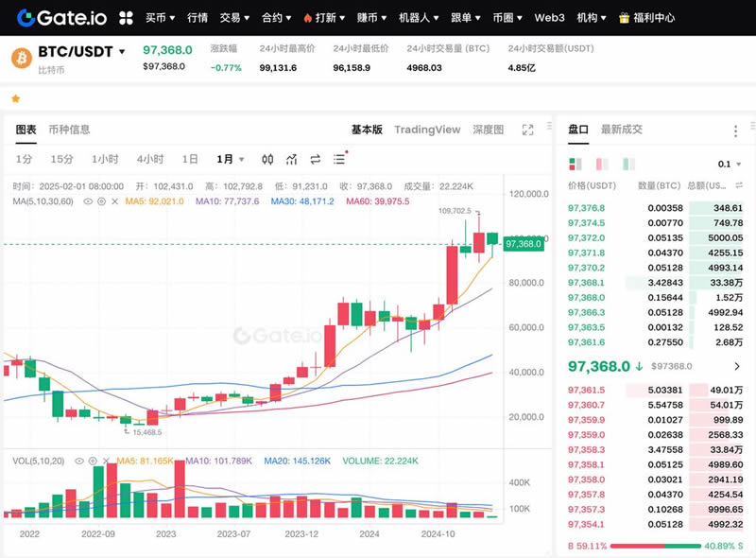756x558 pixels.
Task: Show sell orders only view
Action: pyautogui.click(x=602, y=165)
